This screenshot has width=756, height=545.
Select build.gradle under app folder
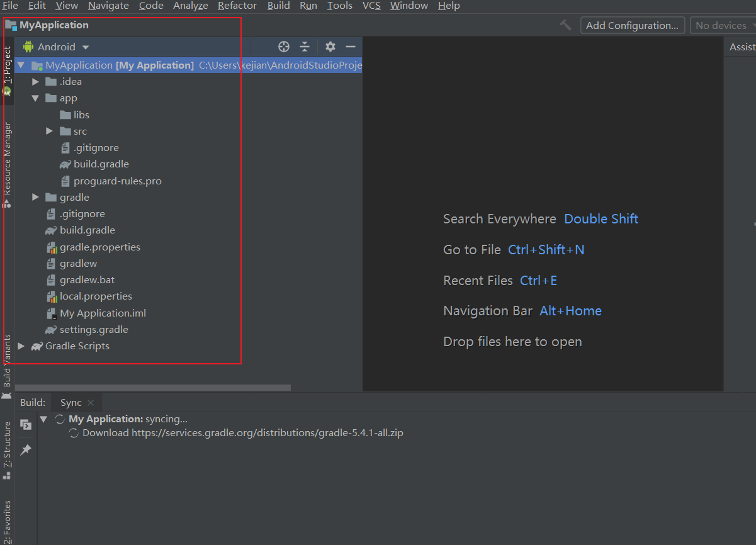[x=101, y=164]
